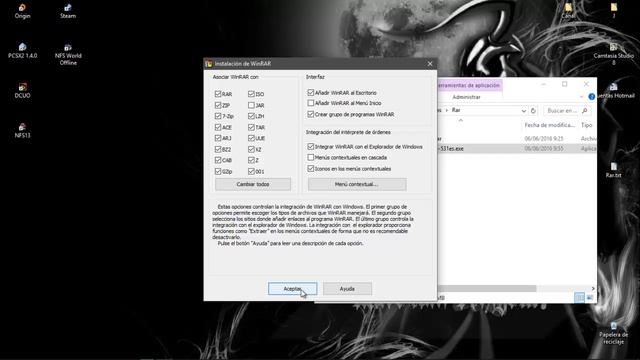Viewport: 640px width, 360px height.
Task: Maximize the Explorer window
Action: point(564,84)
